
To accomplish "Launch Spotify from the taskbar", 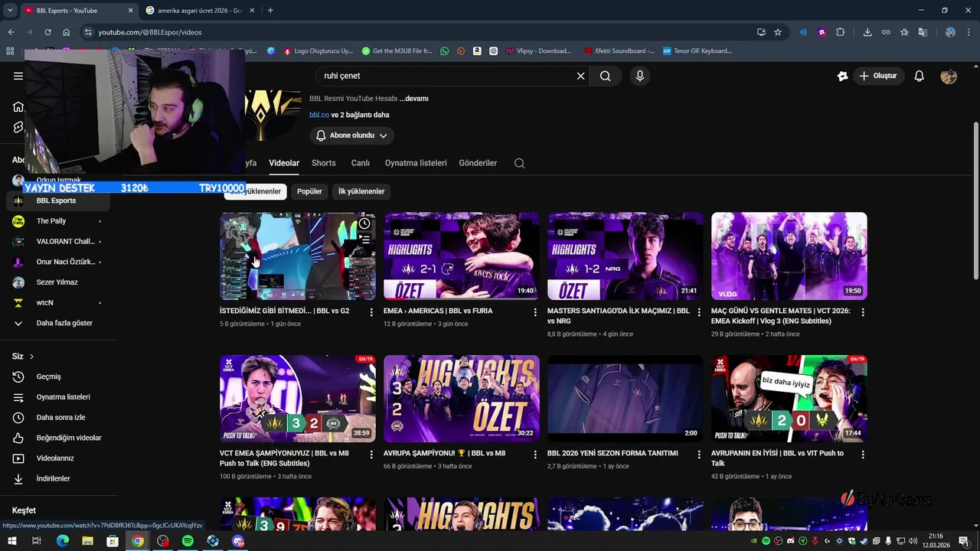I will (188, 541).
